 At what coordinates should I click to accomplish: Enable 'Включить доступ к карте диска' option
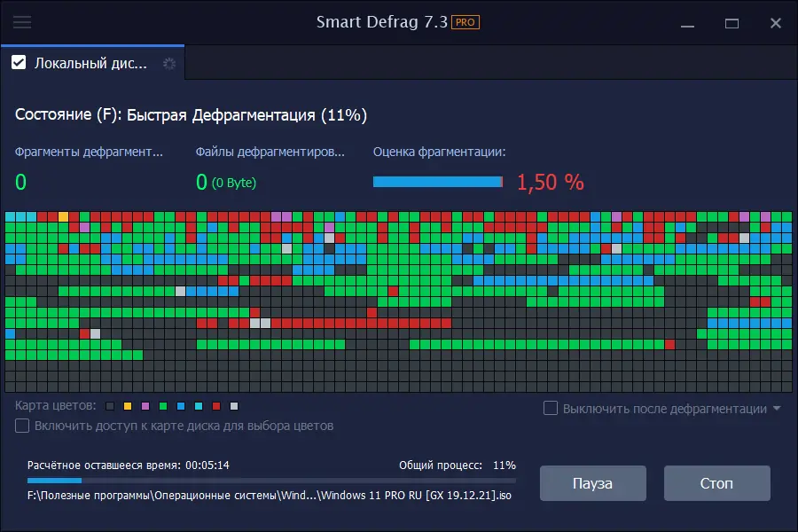[21, 426]
